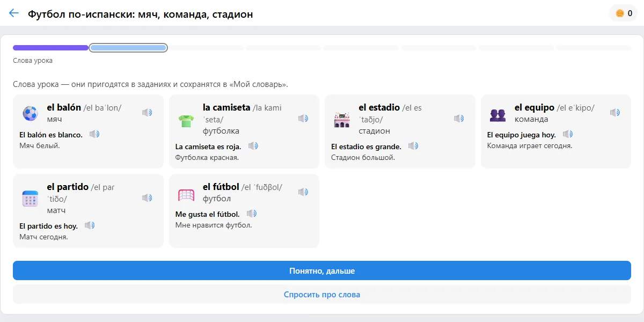This screenshot has width=644, height=322.
Task: Play audio for the word el balón
Action: point(147,113)
